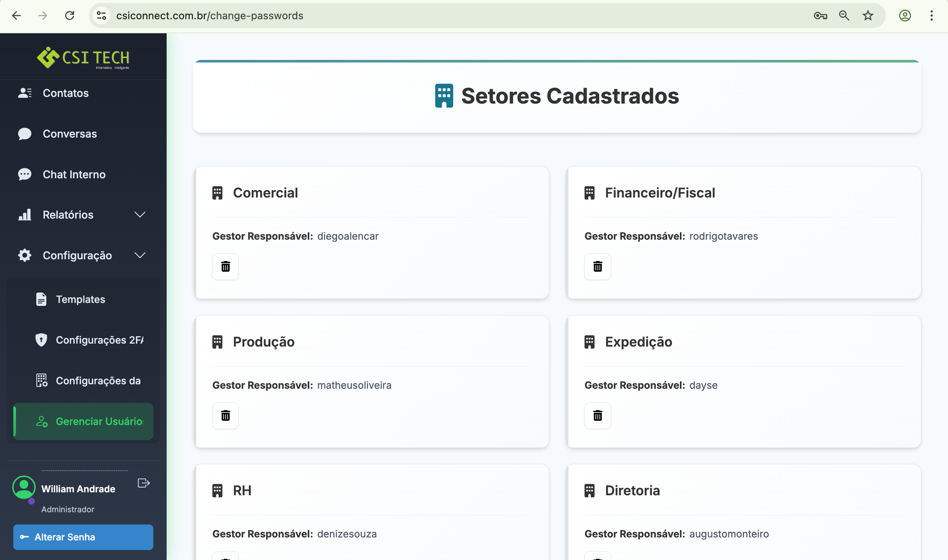Delete the Comercial sector via trash icon
This screenshot has height=560, width=948.
tap(225, 266)
